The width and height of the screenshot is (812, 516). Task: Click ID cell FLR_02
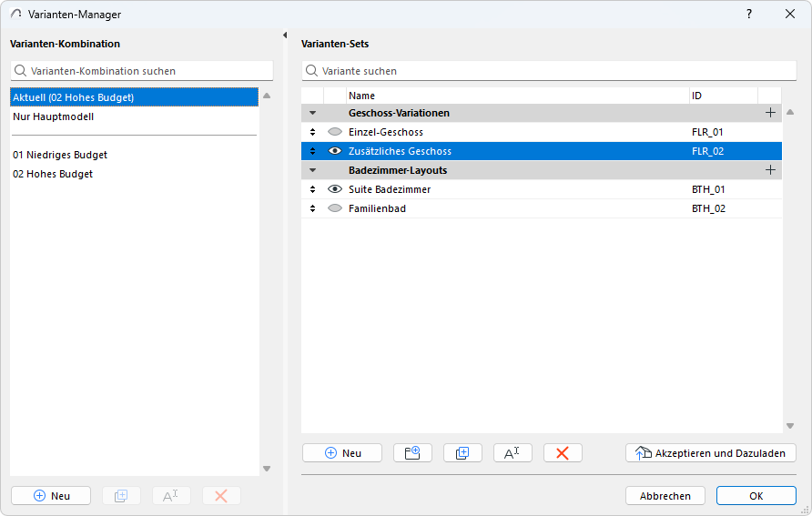coord(708,151)
